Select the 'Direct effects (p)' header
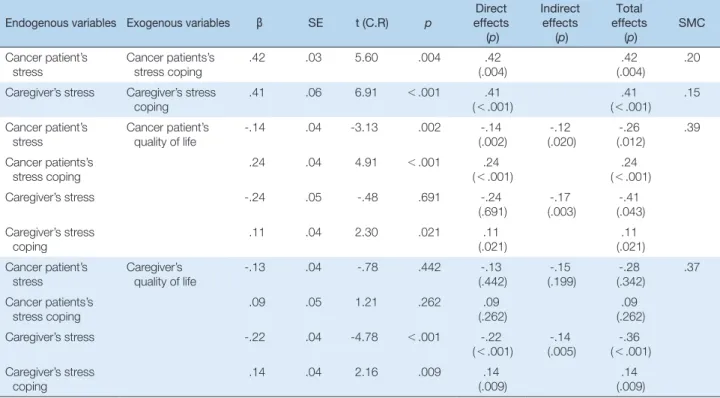This screenshot has height=398, width=720. pyautogui.click(x=491, y=23)
